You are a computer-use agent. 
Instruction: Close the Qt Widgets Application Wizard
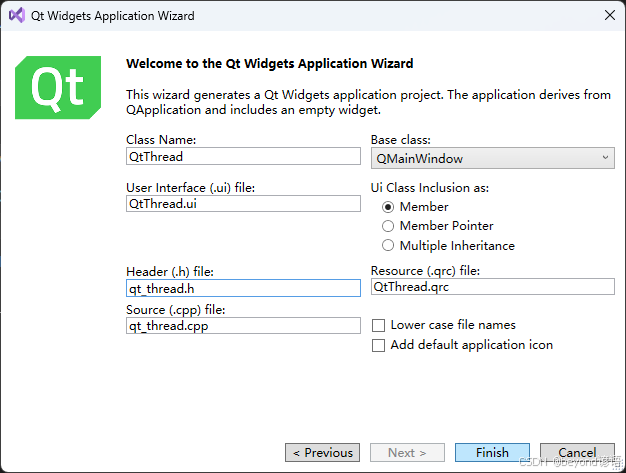click(x=610, y=15)
